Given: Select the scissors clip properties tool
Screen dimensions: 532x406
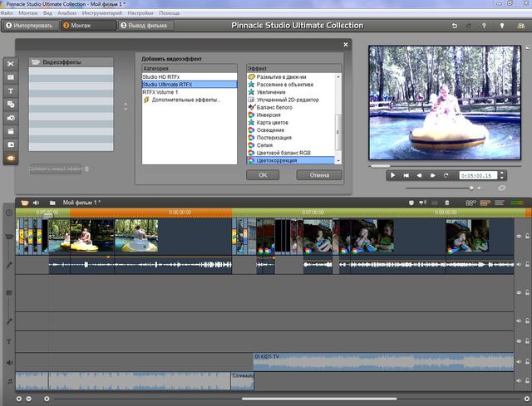Looking at the screenshot, I should [11, 64].
